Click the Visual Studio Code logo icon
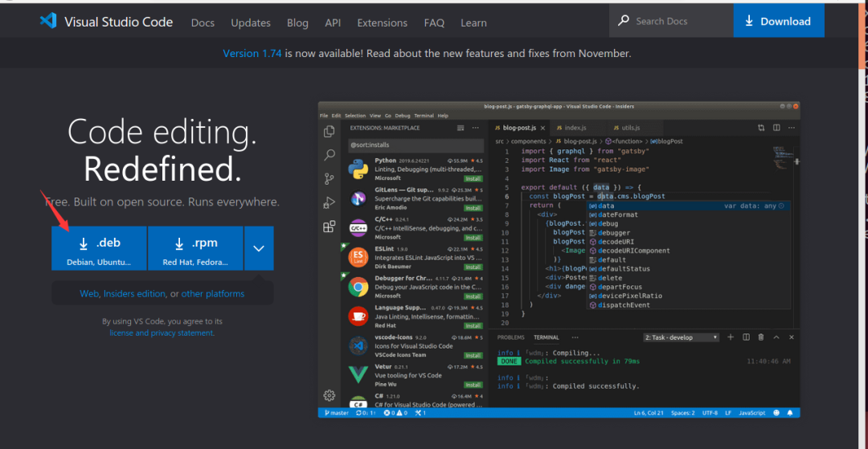 48,22
